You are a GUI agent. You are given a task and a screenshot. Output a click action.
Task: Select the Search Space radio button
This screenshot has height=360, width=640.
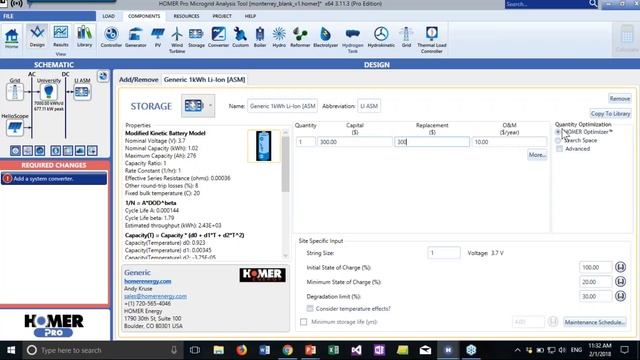click(558, 140)
